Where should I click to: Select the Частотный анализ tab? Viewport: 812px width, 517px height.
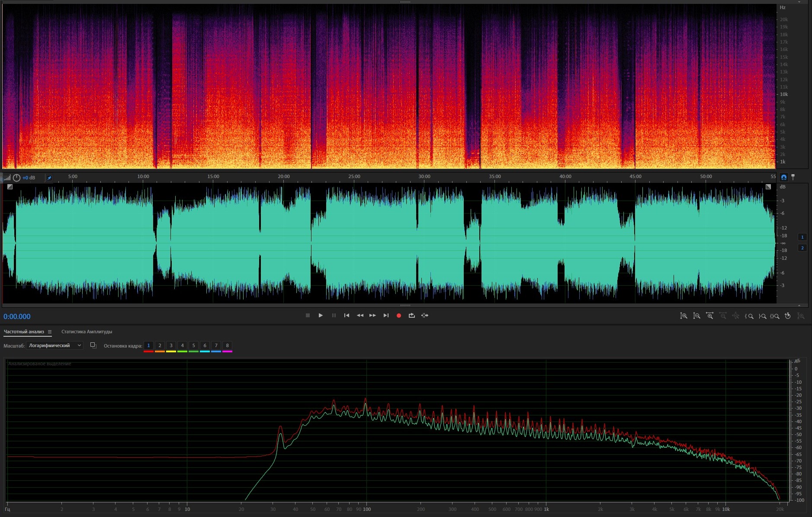[24, 332]
